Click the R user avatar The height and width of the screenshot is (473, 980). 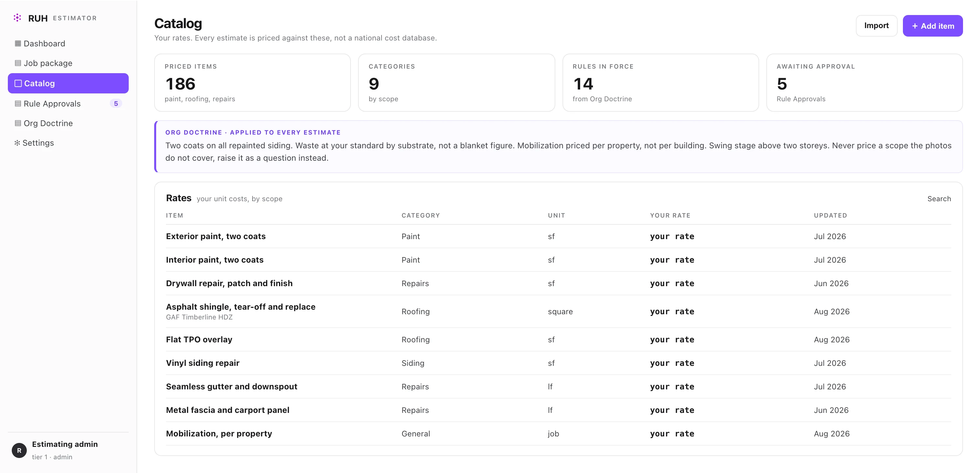click(x=19, y=450)
